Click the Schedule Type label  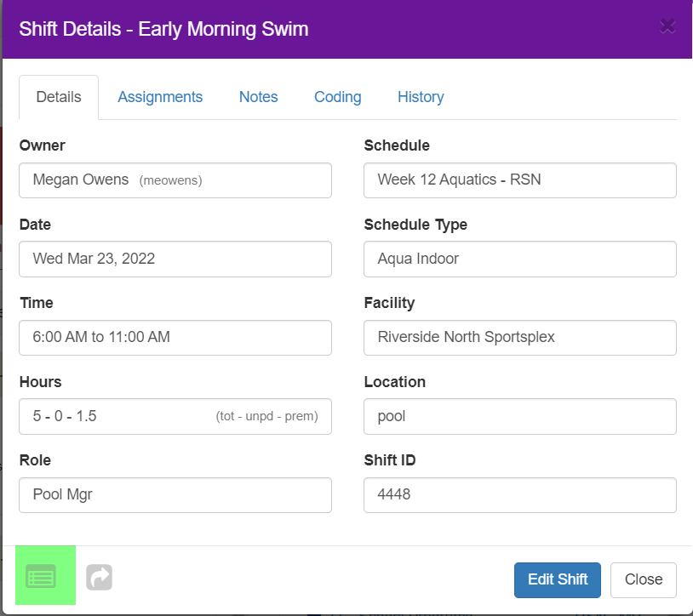(415, 225)
